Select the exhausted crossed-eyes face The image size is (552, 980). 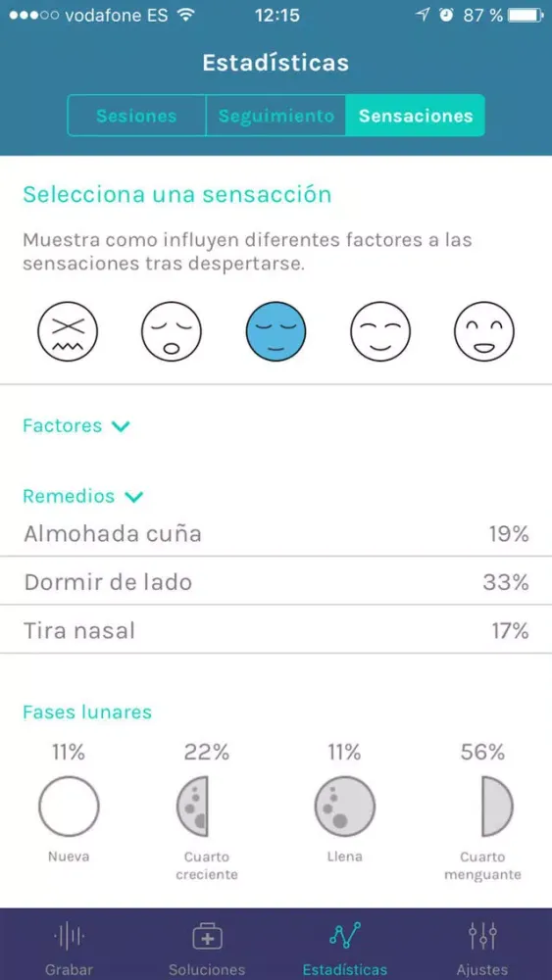tap(68, 331)
